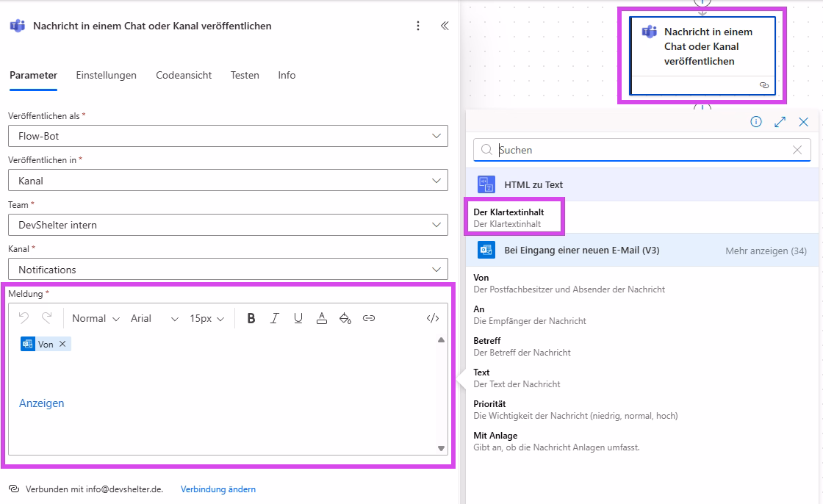
Task: Select the An dynamic content item
Action: 642,314
